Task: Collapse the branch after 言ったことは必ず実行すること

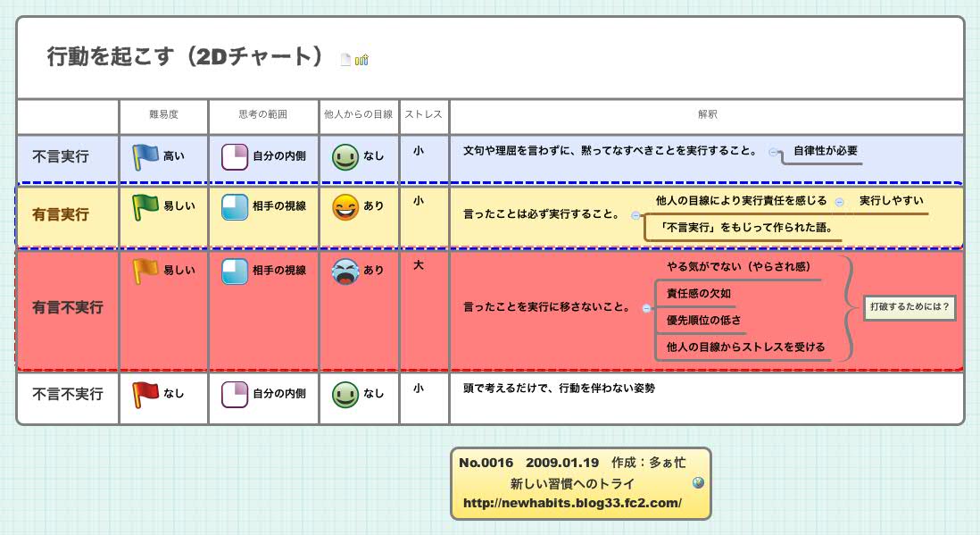Action: 635,215
